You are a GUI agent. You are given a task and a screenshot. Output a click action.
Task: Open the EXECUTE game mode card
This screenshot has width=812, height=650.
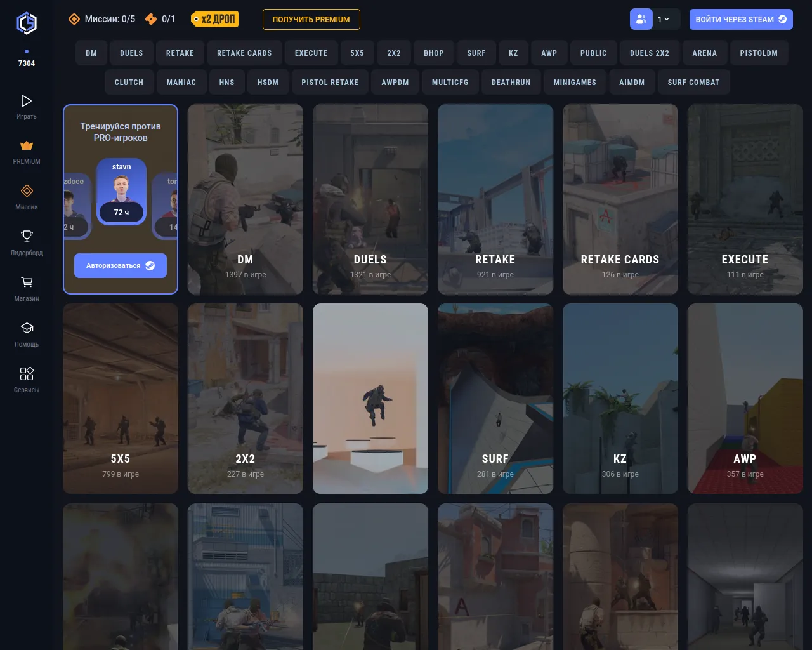[745, 199]
